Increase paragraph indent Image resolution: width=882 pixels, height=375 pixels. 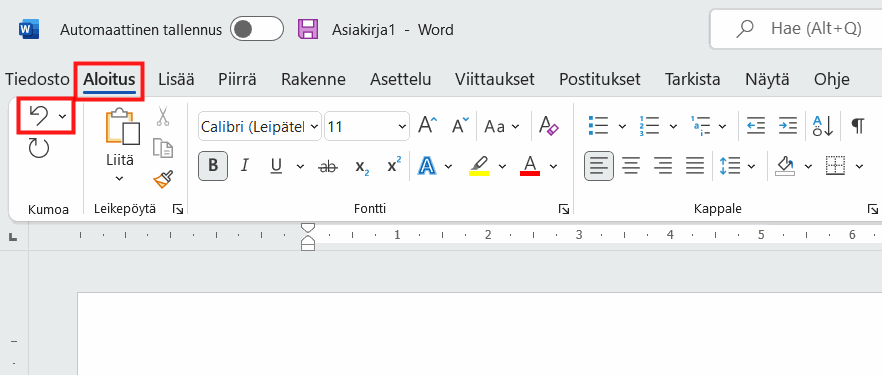pos(788,126)
